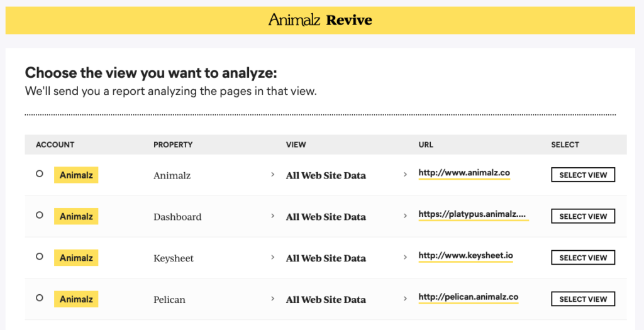Click the Animalz account badge in Dashboard row

(76, 216)
